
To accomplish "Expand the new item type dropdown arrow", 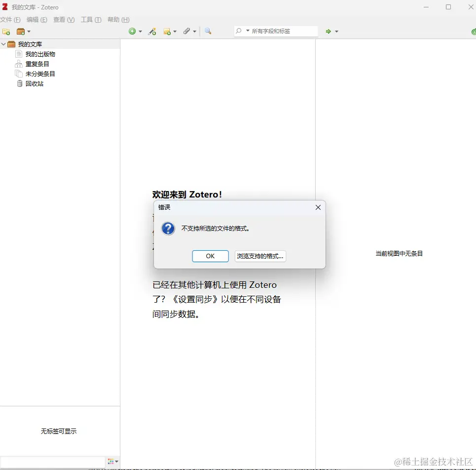I will click(140, 31).
